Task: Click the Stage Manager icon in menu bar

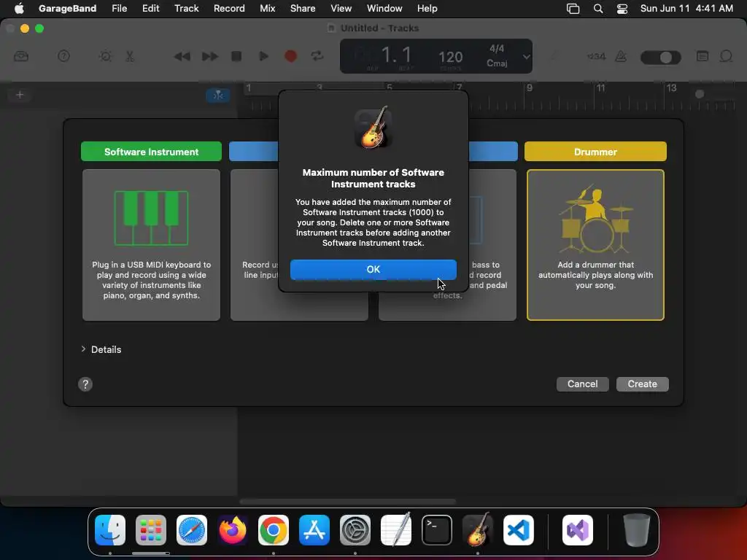Action: pyautogui.click(x=573, y=8)
